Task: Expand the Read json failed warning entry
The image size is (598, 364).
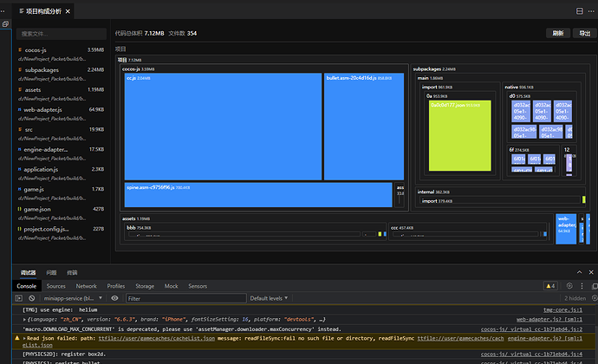Action: click(24, 339)
